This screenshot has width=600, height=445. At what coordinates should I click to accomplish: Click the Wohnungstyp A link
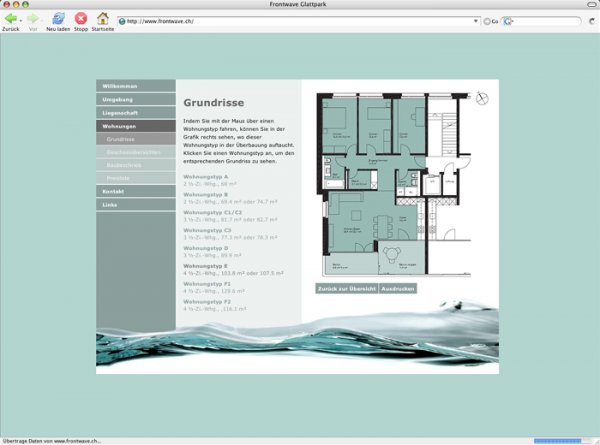(x=206, y=176)
